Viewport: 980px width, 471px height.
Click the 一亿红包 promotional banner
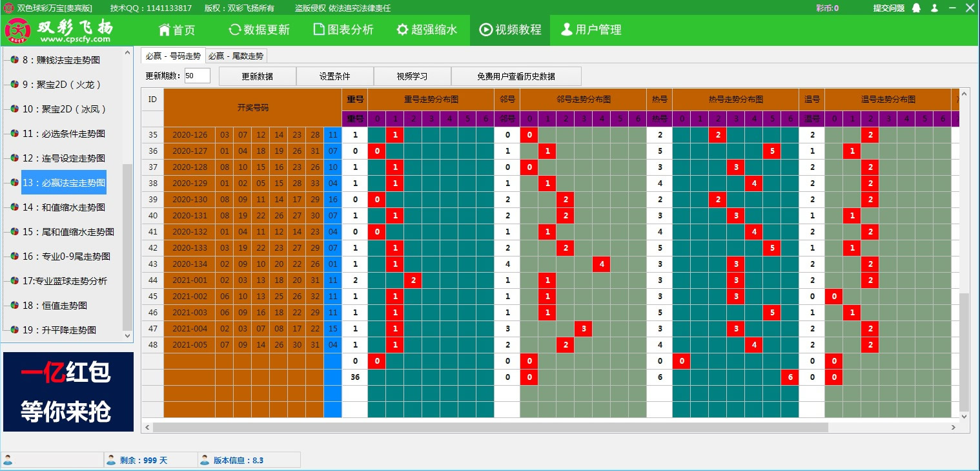pyautogui.click(x=68, y=392)
